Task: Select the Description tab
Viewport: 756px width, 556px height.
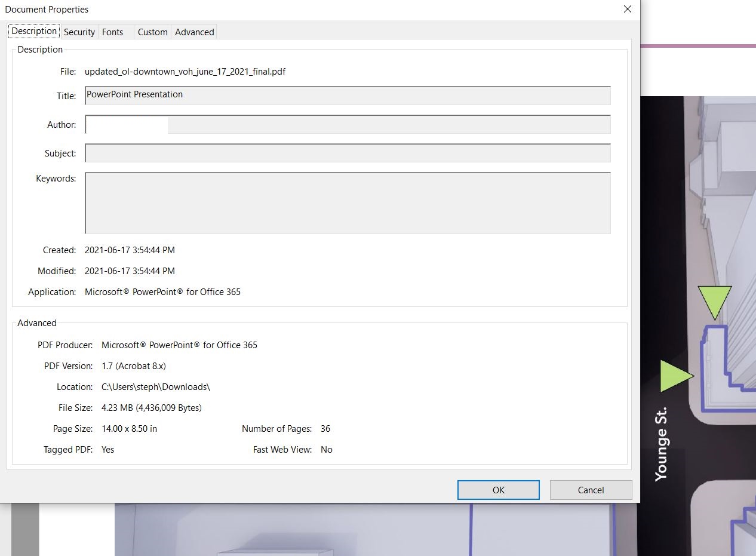Action: [x=34, y=31]
